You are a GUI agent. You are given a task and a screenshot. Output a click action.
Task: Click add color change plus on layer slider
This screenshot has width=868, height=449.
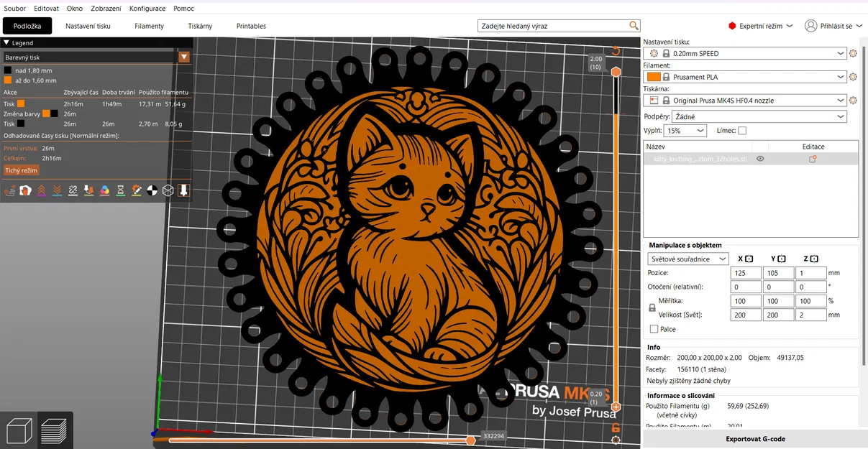point(616,407)
